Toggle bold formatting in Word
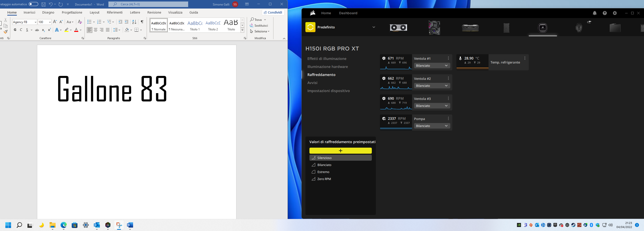644x231 pixels. [15, 30]
